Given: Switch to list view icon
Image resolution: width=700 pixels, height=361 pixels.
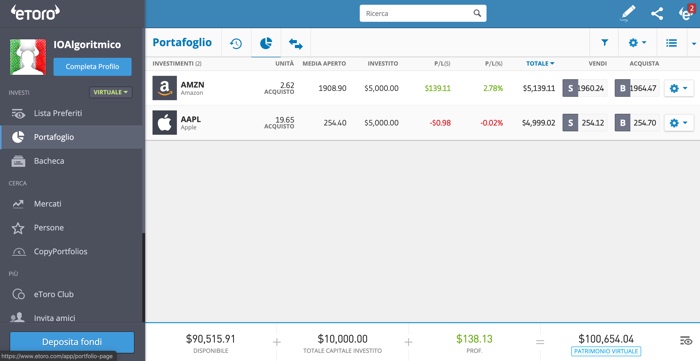Looking at the screenshot, I should click(671, 43).
